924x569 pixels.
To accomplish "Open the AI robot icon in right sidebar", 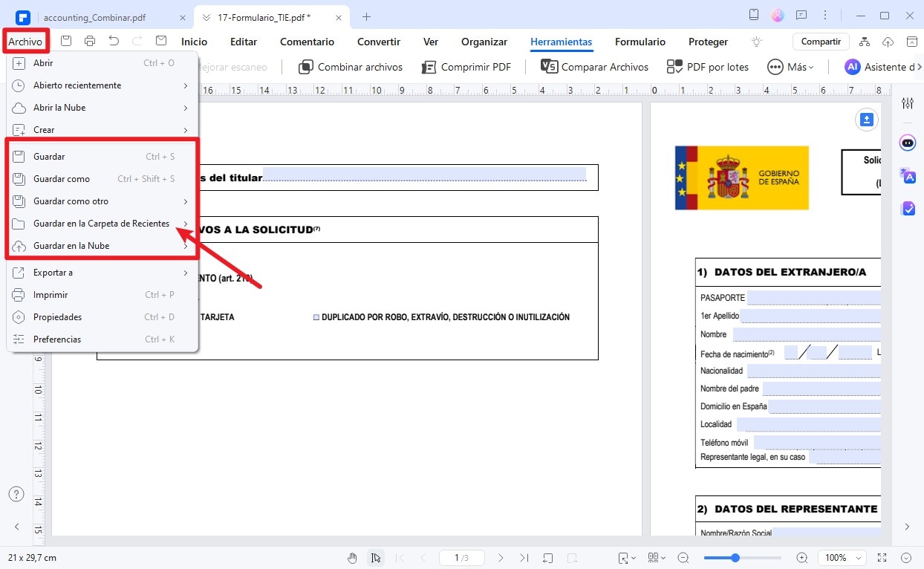I will pos(908,143).
